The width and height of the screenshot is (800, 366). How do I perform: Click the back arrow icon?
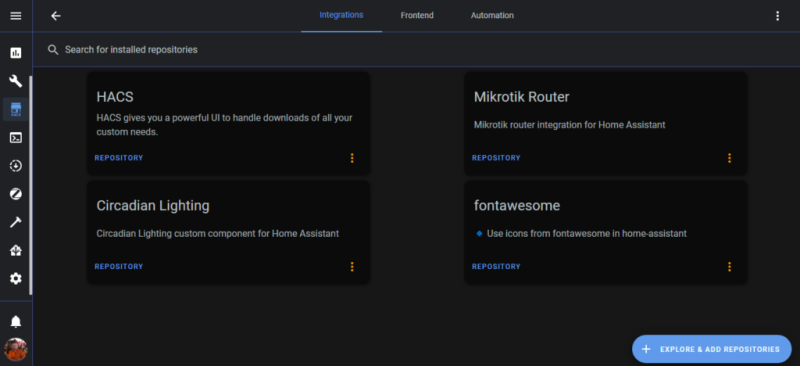tap(56, 16)
